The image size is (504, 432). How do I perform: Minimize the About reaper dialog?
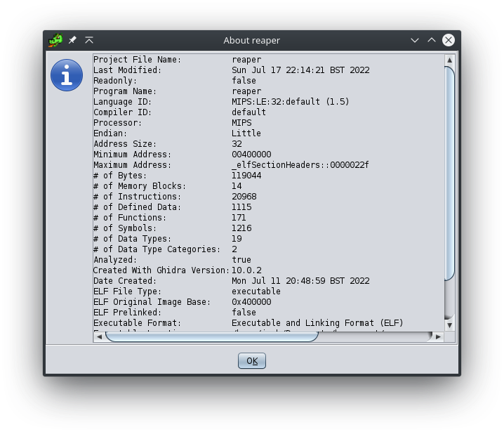click(415, 40)
